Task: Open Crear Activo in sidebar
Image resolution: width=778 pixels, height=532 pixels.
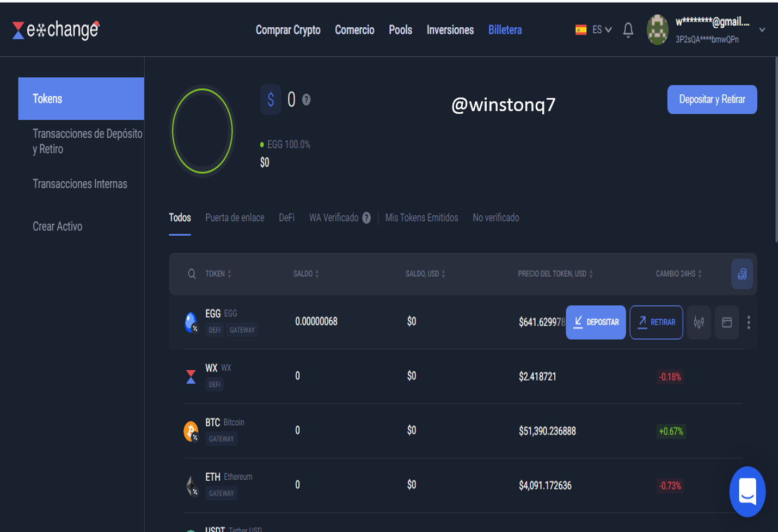Action: pos(58,227)
